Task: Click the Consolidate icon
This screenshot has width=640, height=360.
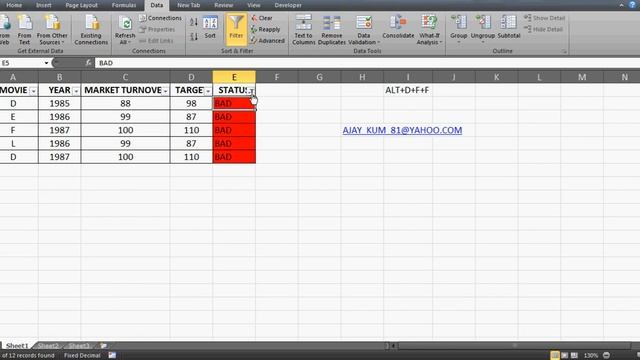Action: click(x=398, y=27)
